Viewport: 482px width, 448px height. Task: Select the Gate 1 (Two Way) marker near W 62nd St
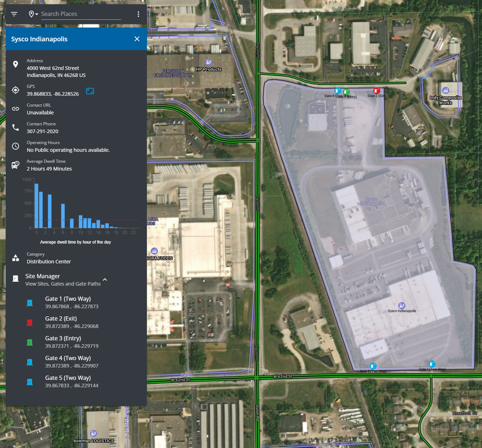click(x=432, y=363)
